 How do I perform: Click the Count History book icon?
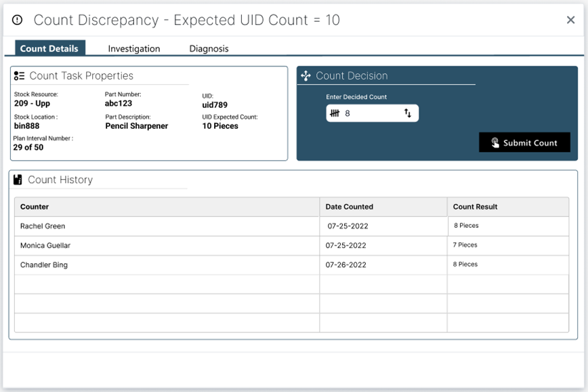pos(18,180)
